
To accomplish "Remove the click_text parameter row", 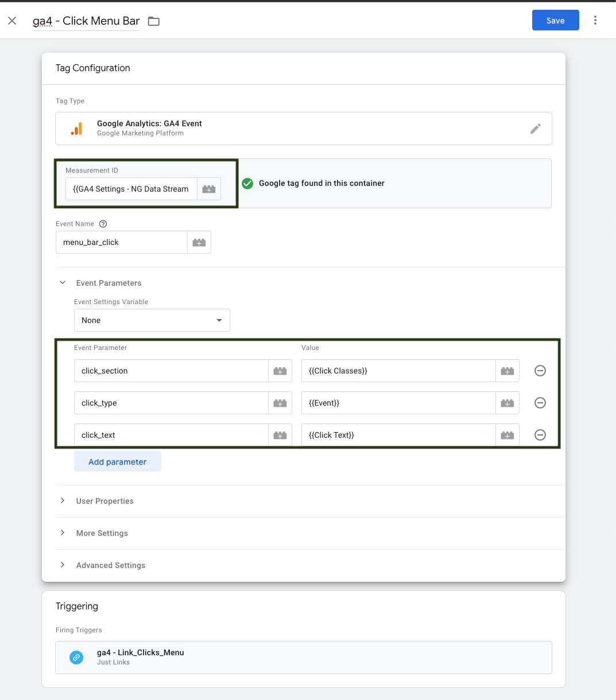I will click(540, 435).
